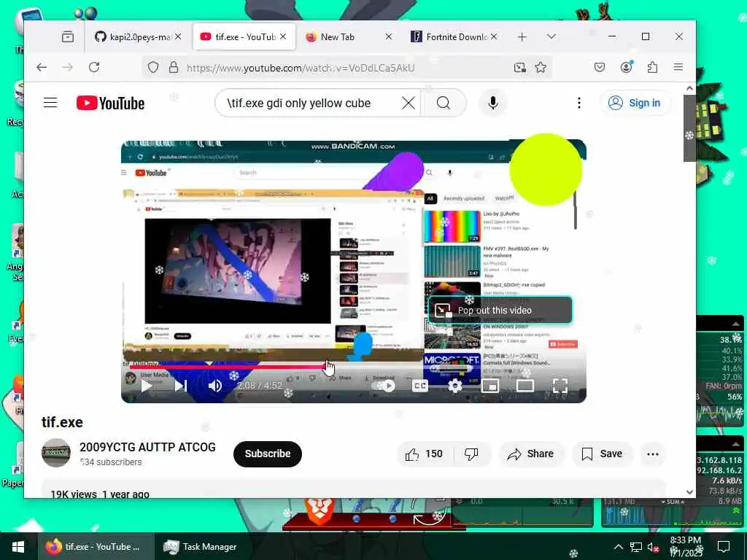Share the video

(531, 454)
